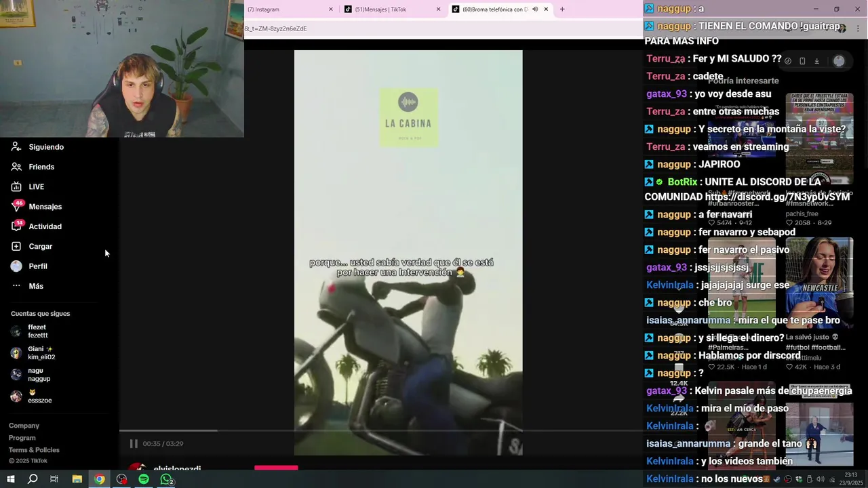The width and height of the screenshot is (868, 488).
Task: Open the round profile avatar in the floating toolbar
Action: coord(839,61)
